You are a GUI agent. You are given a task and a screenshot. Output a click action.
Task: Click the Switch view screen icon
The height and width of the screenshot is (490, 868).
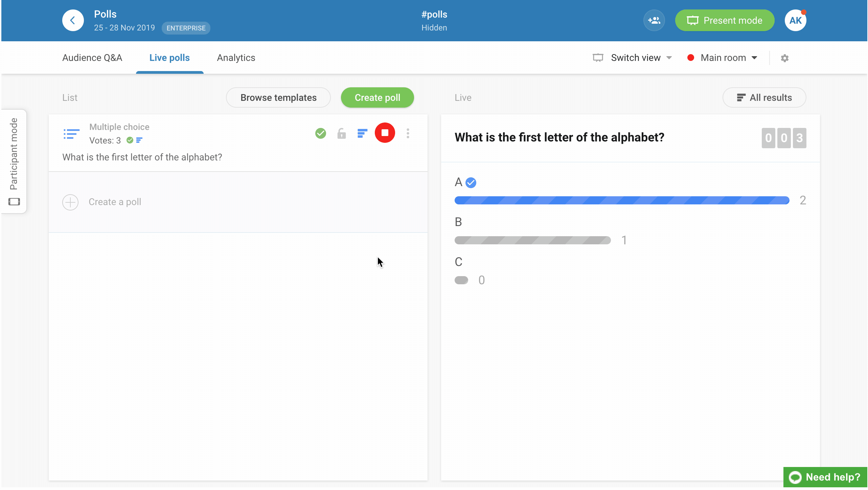point(598,58)
